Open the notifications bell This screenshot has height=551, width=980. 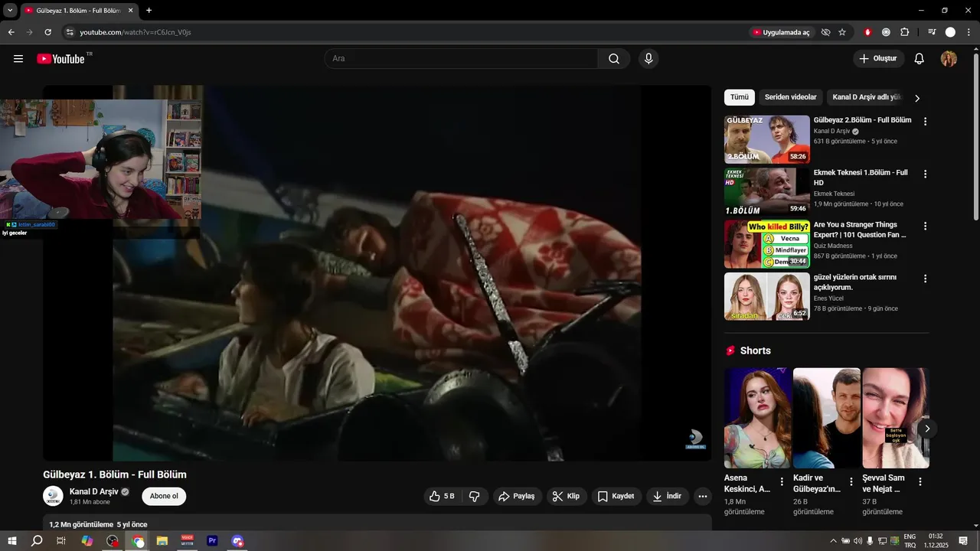[920, 59]
